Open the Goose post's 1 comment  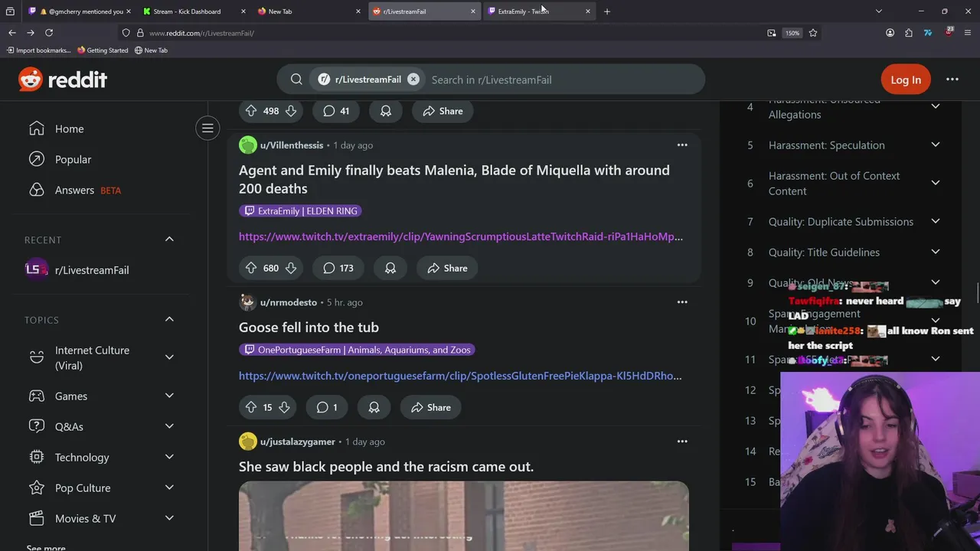tap(327, 407)
